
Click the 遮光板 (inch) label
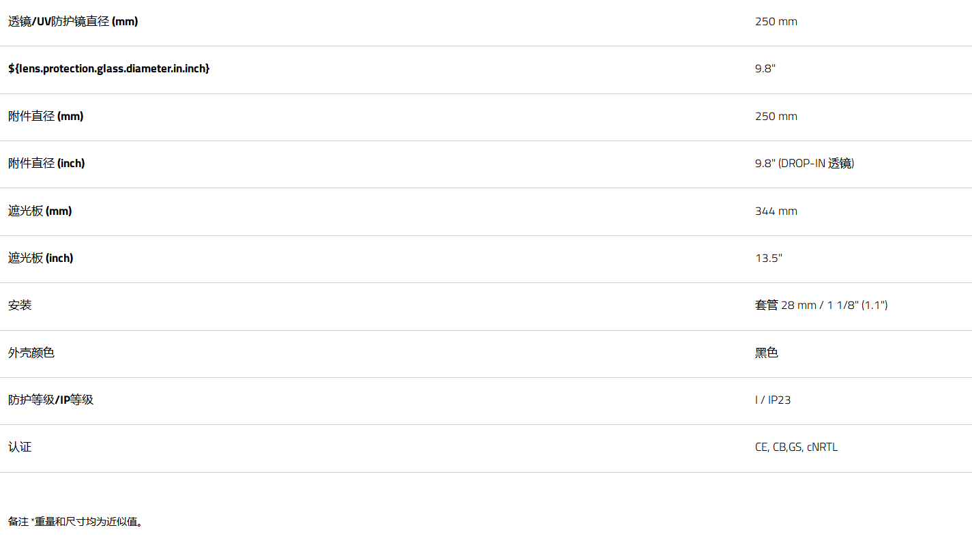click(41, 258)
